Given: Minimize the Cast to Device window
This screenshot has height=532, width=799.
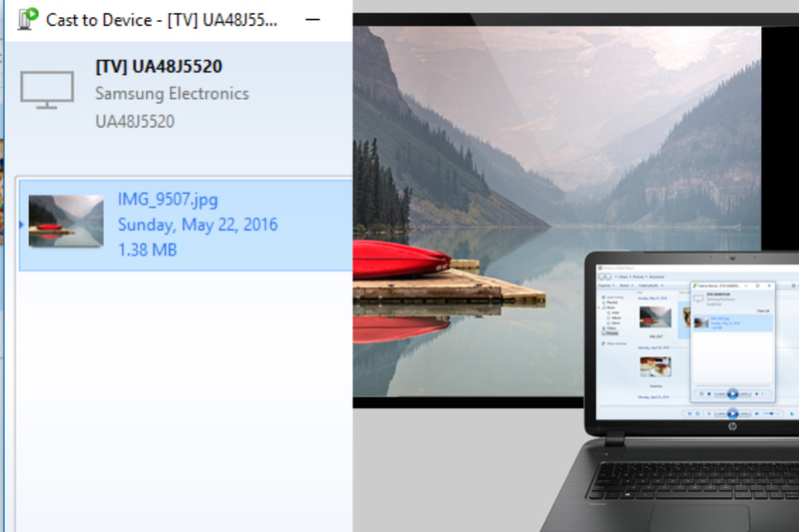Looking at the screenshot, I should 313,20.
